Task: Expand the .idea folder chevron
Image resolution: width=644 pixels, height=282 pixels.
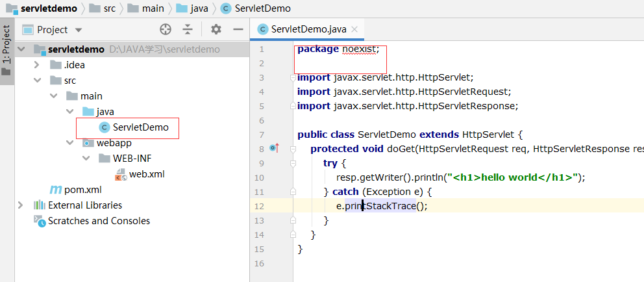Action: 36,65
